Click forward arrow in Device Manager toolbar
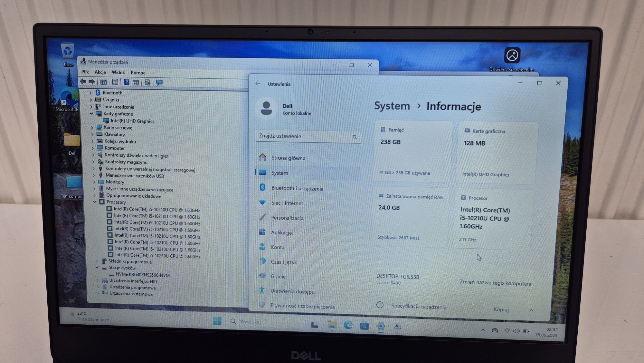Screen dimensions: 644x363 92,82
